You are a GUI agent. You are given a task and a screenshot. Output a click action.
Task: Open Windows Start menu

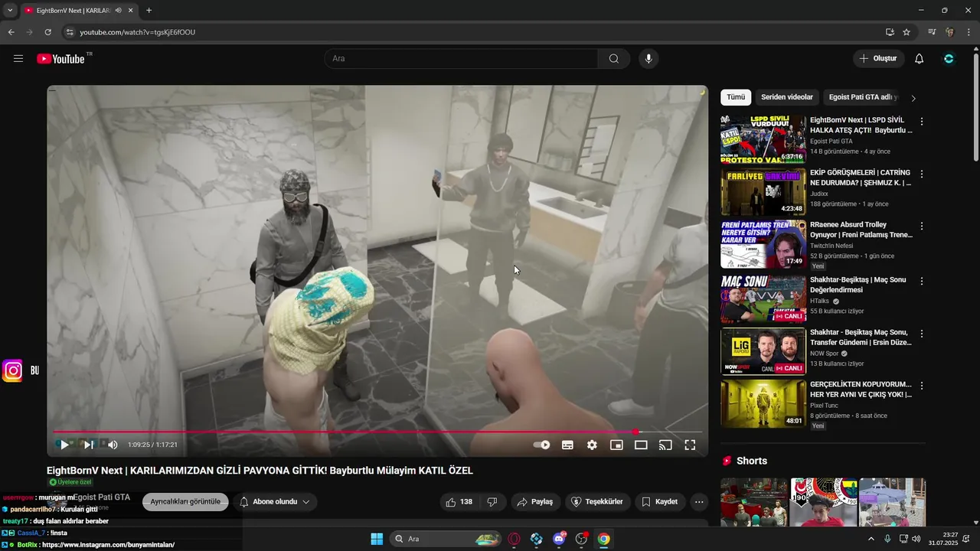tap(377, 539)
